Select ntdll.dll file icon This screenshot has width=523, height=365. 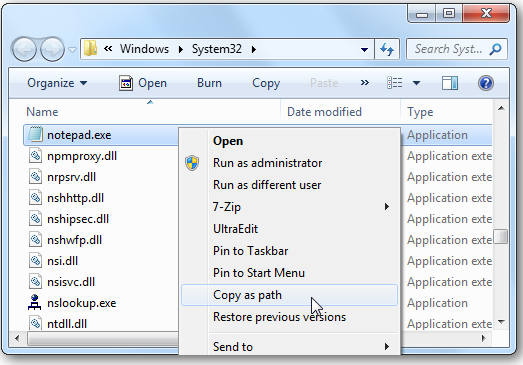[35, 323]
